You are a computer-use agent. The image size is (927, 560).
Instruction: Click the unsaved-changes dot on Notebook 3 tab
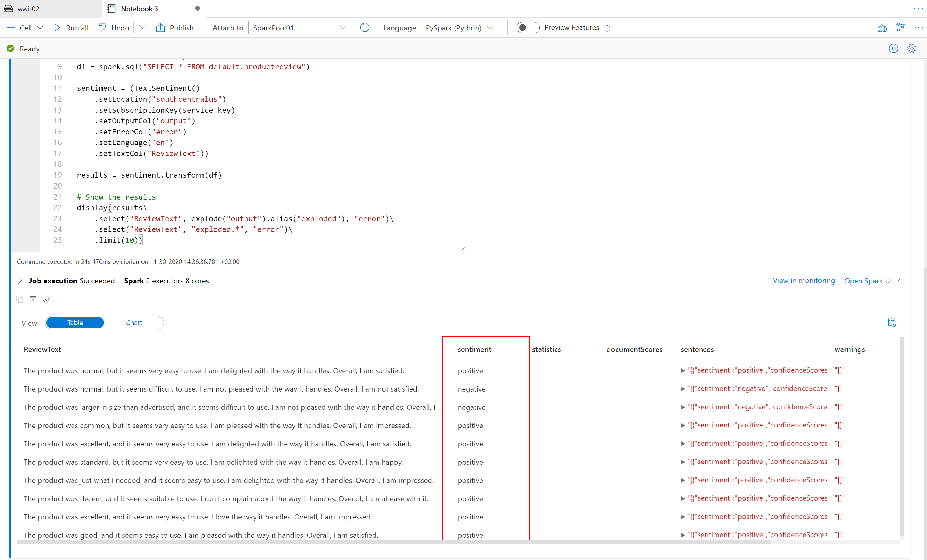(x=198, y=9)
